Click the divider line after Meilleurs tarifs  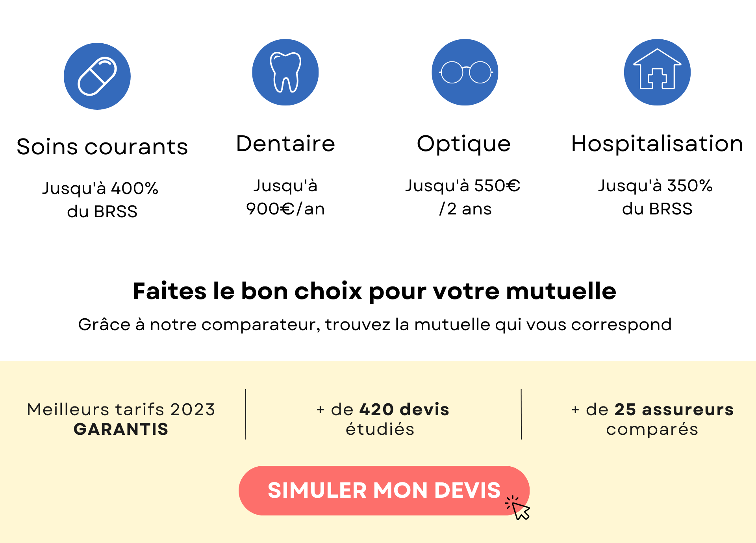click(246, 414)
